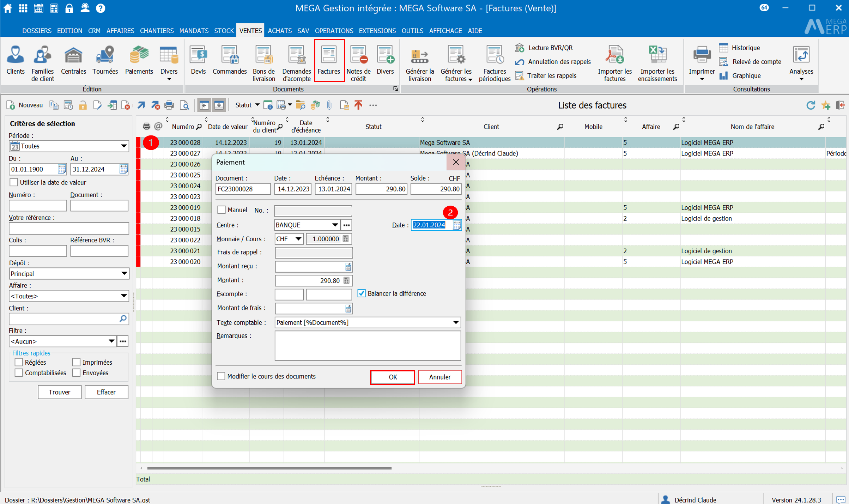Open the Clients icon in ribbon

[x=16, y=60]
